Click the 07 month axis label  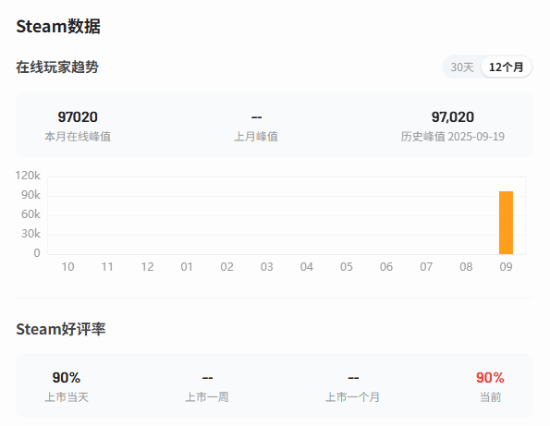pos(426,267)
